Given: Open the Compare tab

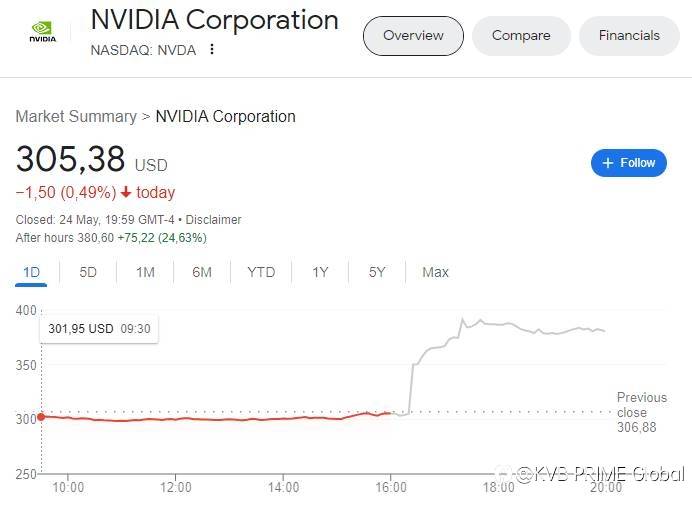Looking at the screenshot, I should point(521,36).
